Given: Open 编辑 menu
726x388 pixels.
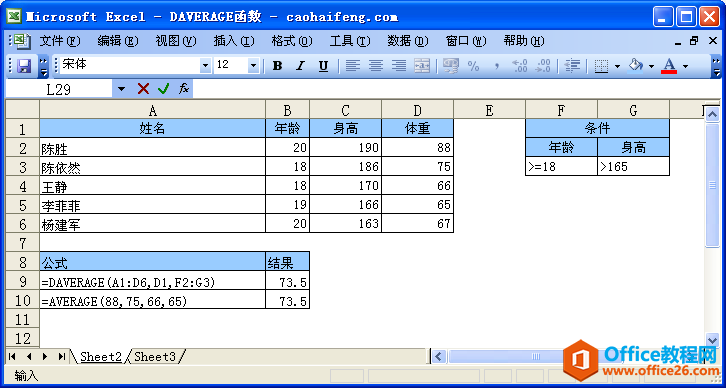Looking at the screenshot, I should click(x=118, y=42).
